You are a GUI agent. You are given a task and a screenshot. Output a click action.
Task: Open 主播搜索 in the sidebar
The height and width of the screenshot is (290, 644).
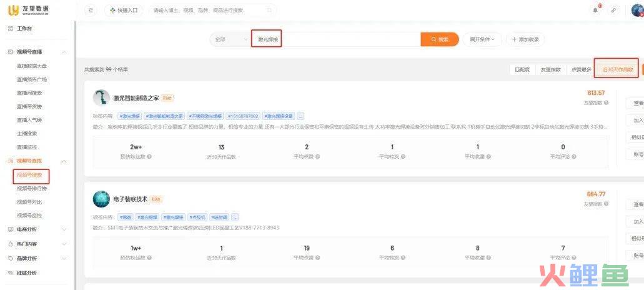pyautogui.click(x=27, y=134)
